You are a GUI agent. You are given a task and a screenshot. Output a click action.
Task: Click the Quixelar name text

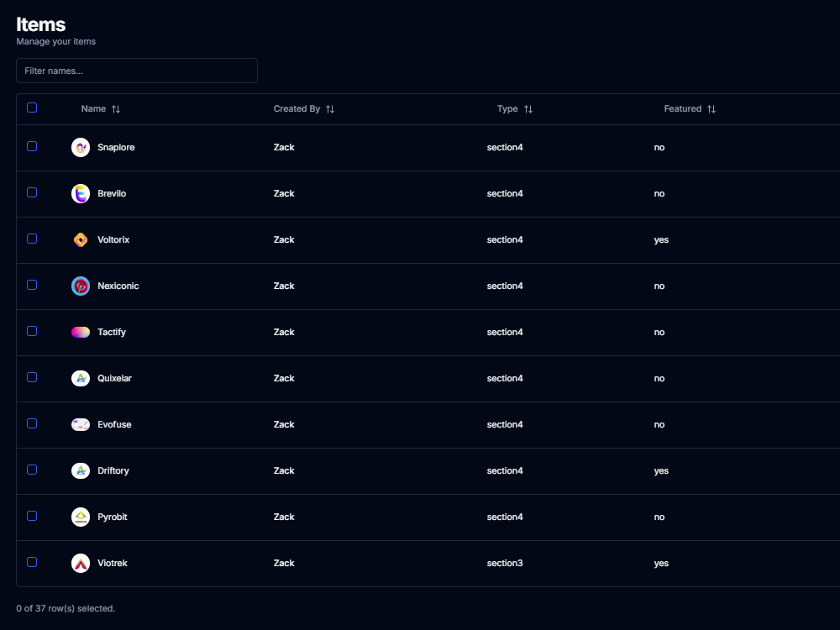(x=114, y=378)
